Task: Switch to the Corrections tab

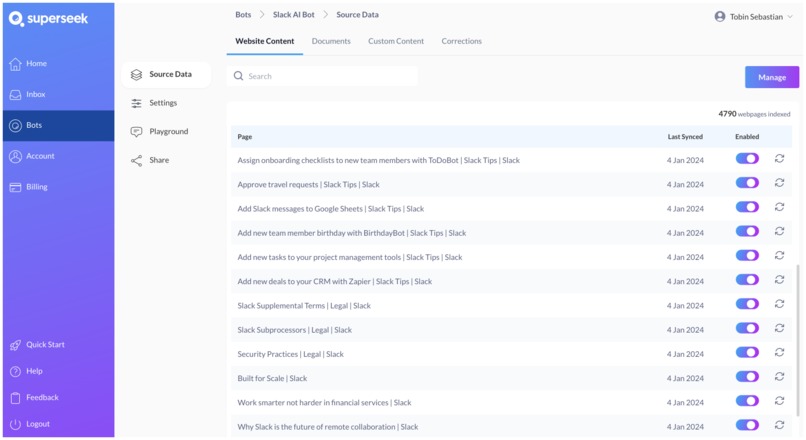Action: click(462, 41)
